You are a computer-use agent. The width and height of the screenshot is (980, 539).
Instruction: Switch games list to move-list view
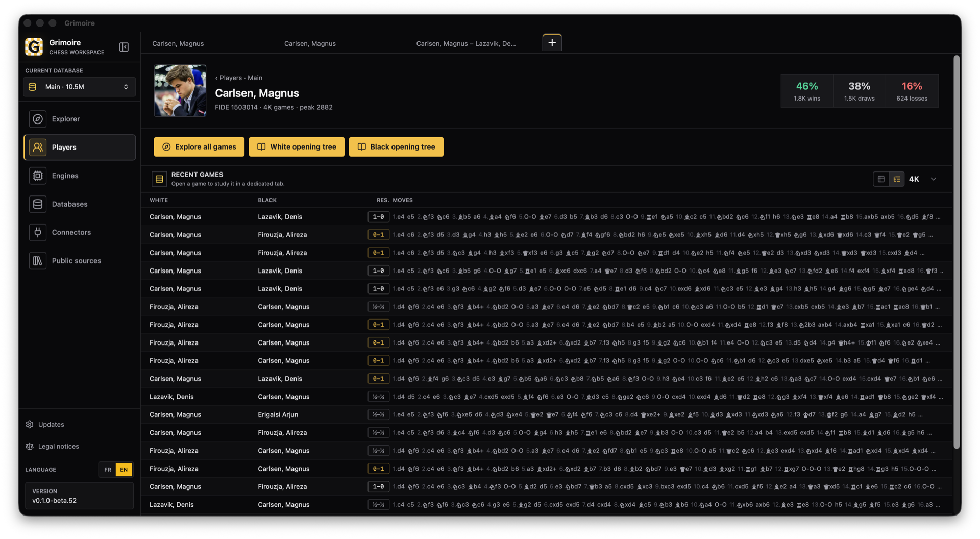pos(897,179)
